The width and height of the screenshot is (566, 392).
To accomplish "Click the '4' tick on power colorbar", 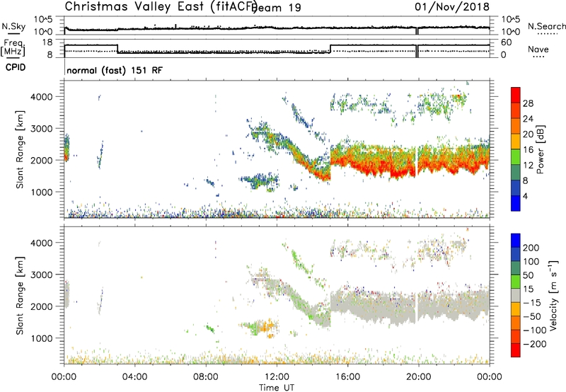I will pyautogui.click(x=525, y=196).
